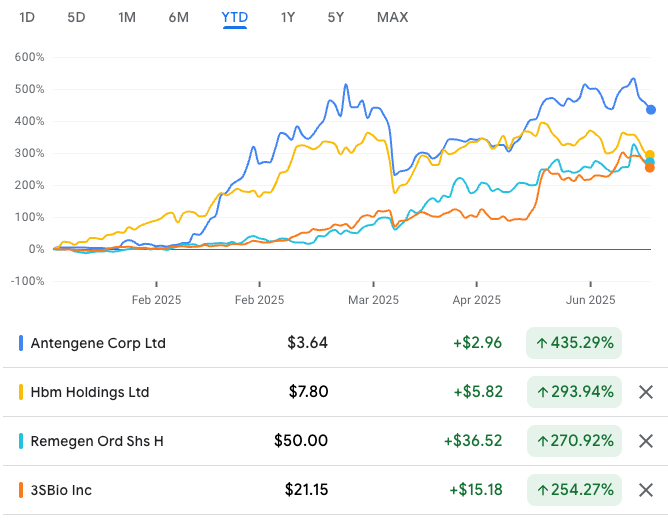668x527 pixels.
Task: Click the Mar 2025 axis label
Action: [x=373, y=300]
